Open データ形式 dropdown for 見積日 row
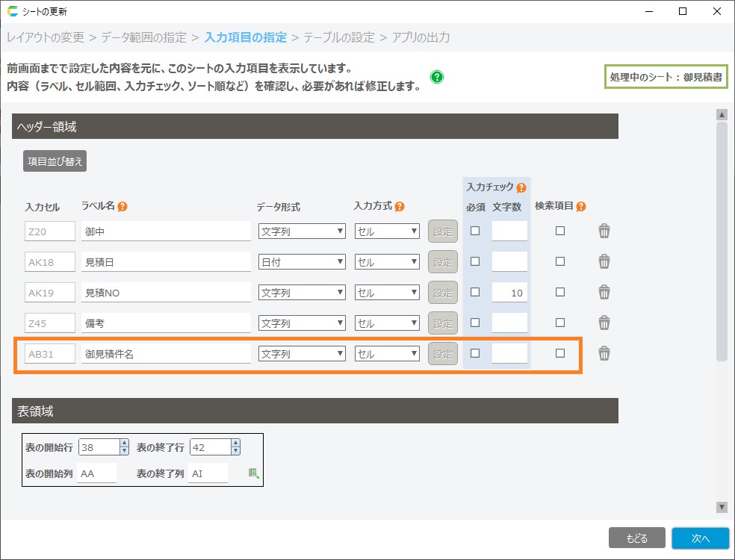The height and width of the screenshot is (560, 735). tap(302, 262)
